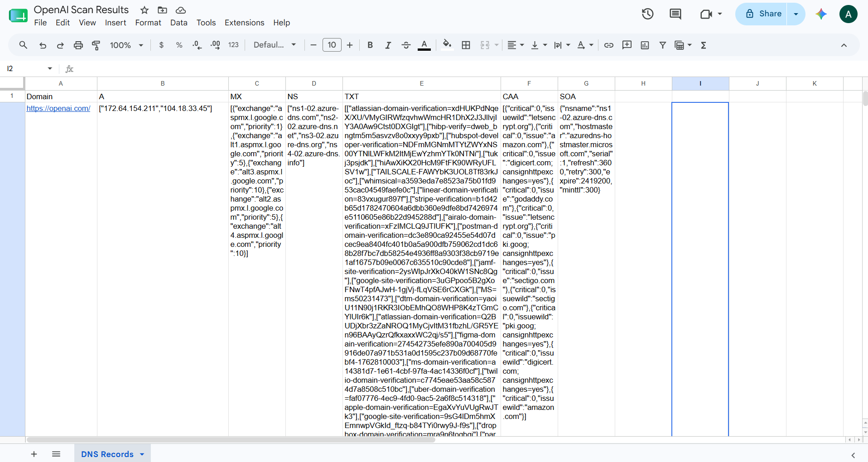868x462 pixels.
Task: Add a new sheet
Action: 34,454
